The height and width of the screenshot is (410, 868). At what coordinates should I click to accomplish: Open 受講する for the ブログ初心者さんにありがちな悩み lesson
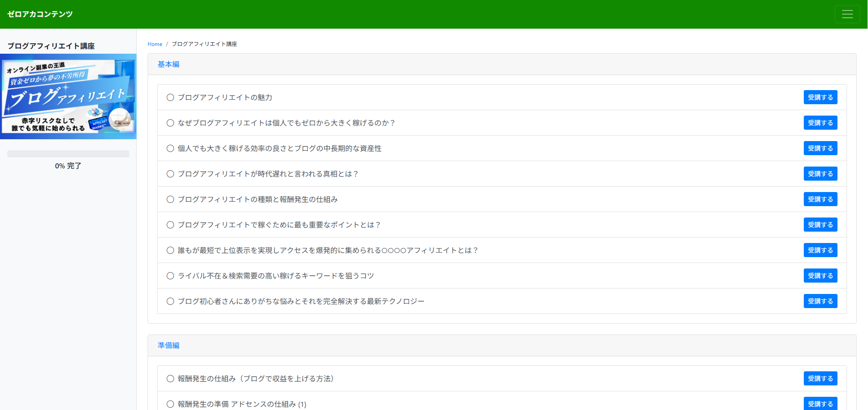pyautogui.click(x=820, y=301)
